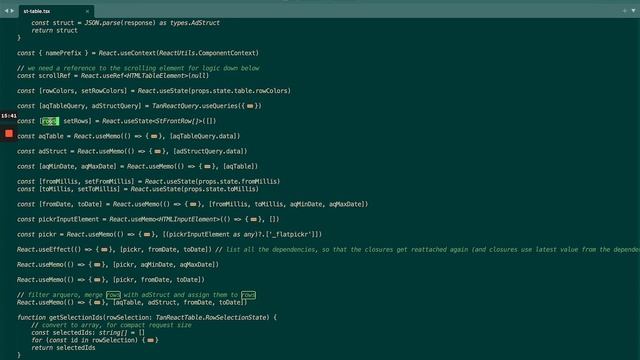This screenshot has height=360, width=640.
Task: Click the highlighted 'rows' variable in useState line
Action: [x=50, y=121]
